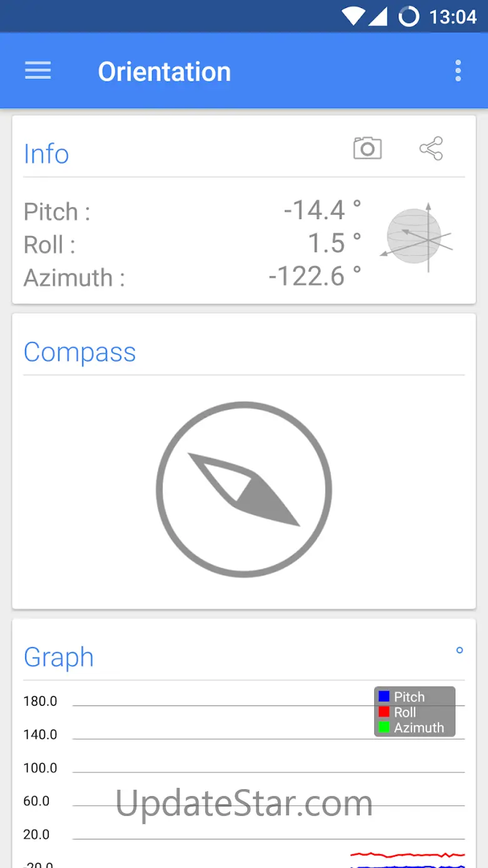This screenshot has height=868, width=488.
Task: Select the Graph card heading
Action: tap(59, 658)
